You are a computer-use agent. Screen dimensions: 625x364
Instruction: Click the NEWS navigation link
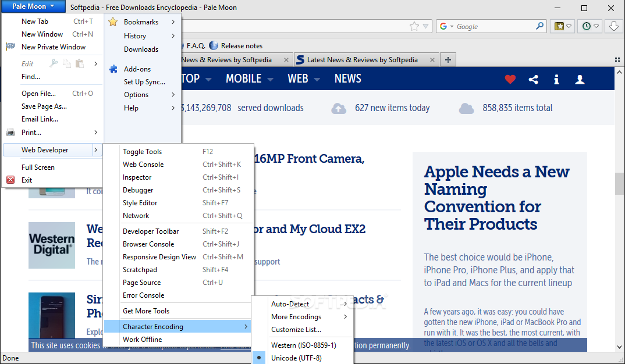point(347,79)
